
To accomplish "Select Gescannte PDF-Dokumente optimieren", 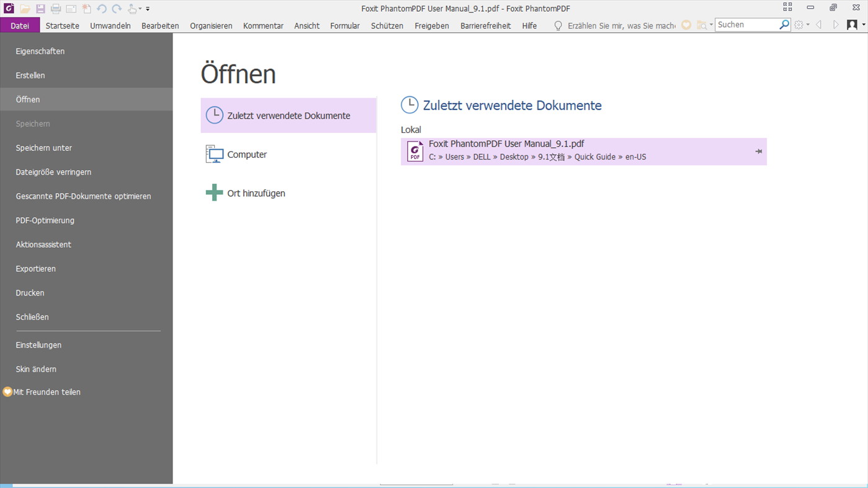I will click(x=86, y=196).
